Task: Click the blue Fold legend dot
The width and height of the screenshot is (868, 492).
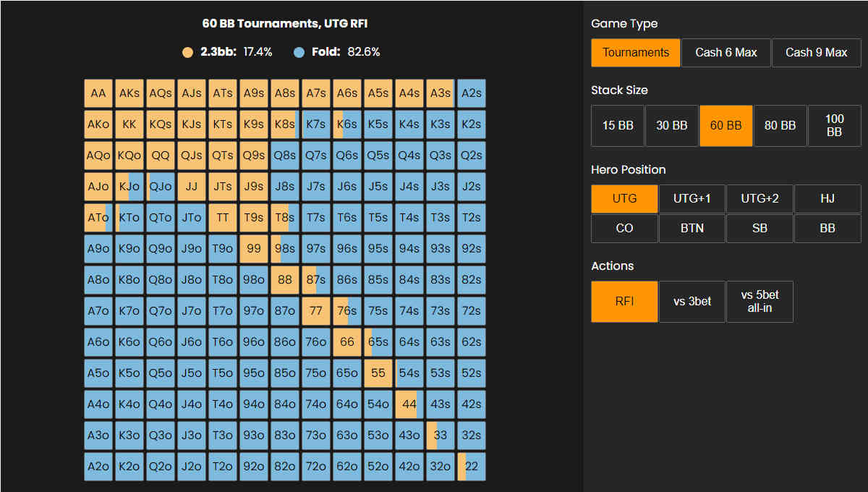Action: click(x=299, y=52)
